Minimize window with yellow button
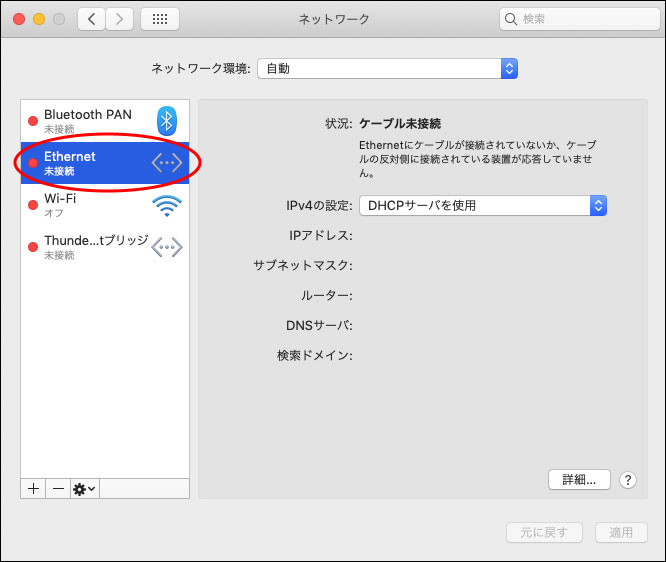This screenshot has height=562, width=666. [x=39, y=19]
